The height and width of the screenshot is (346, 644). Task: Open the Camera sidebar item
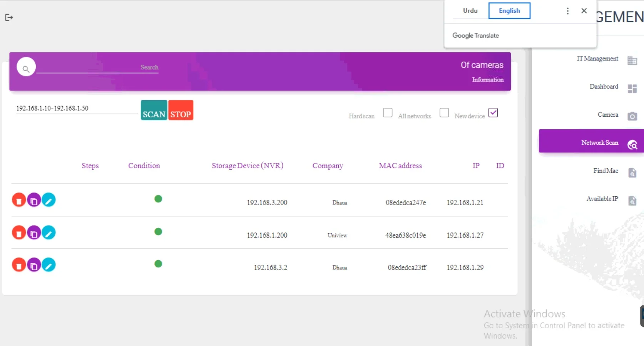point(608,115)
